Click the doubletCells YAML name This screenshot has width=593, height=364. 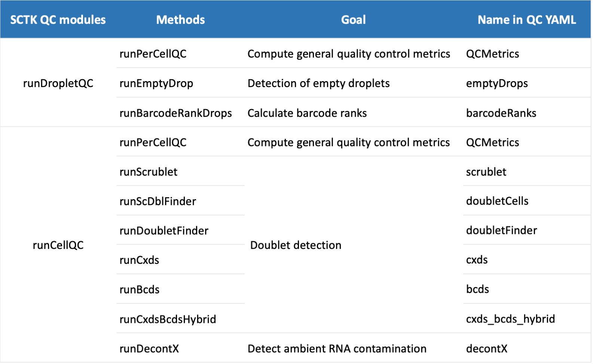497,201
